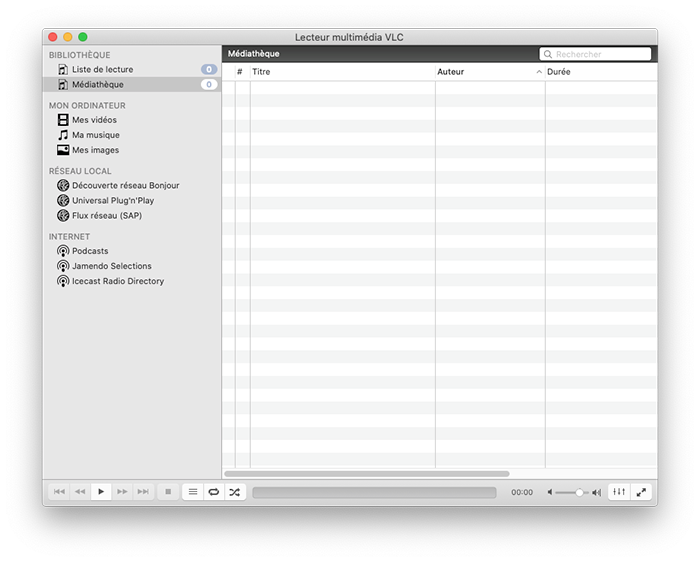Screen dimensions: 700x562
Task: Set maximum volume with loud speaker icon
Action: [597, 492]
